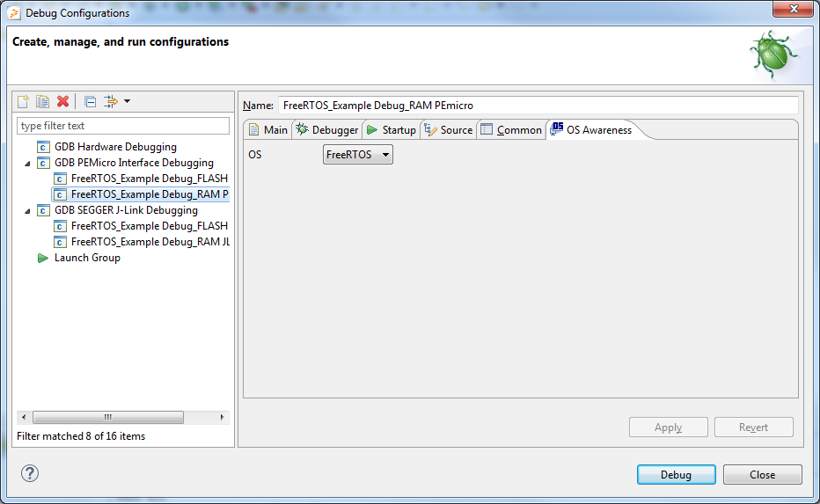Click the type filter text field

pos(123,126)
